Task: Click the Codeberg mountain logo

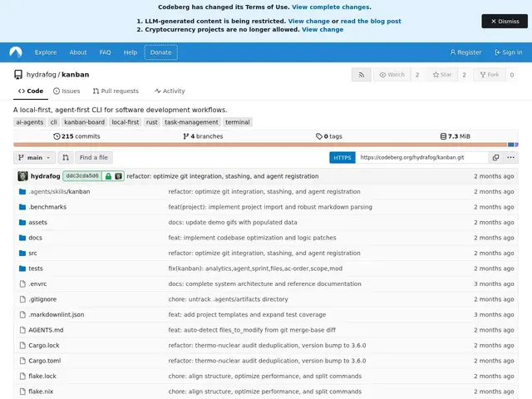Action: [16, 52]
